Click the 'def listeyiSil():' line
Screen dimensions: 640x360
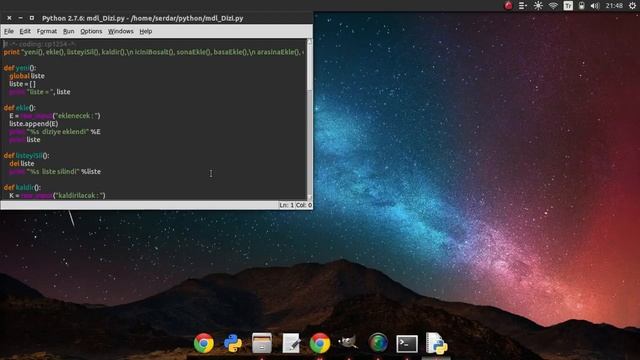point(27,156)
